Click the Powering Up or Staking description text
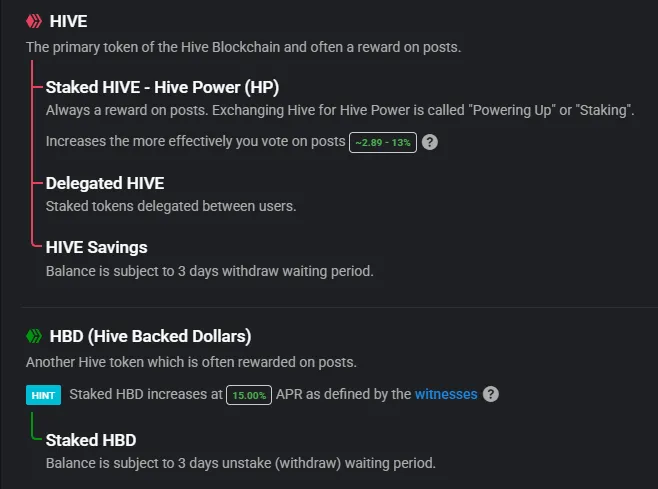 click(340, 110)
